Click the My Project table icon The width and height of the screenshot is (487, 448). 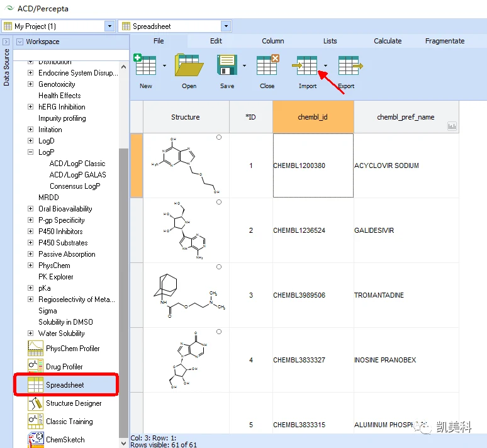8,26
